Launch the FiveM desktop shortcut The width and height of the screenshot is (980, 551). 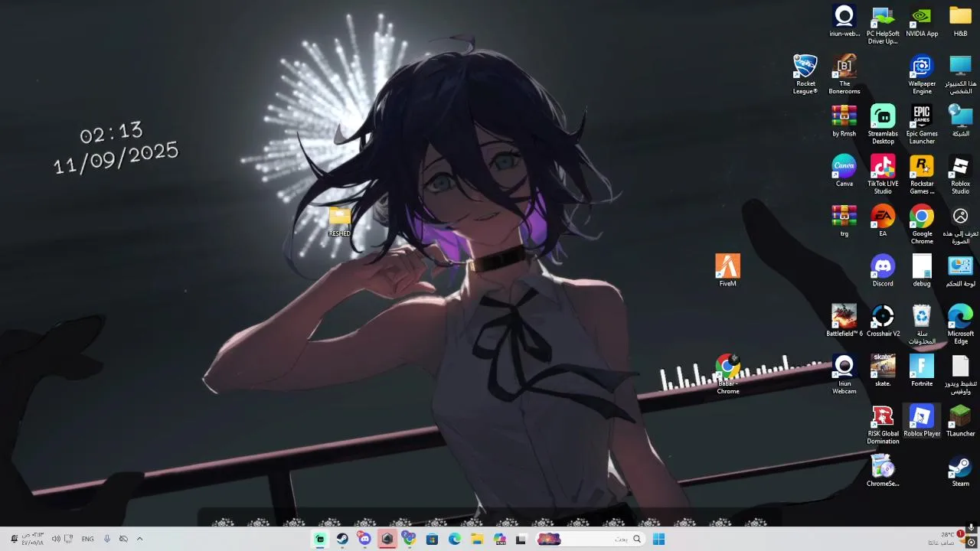coord(727,271)
